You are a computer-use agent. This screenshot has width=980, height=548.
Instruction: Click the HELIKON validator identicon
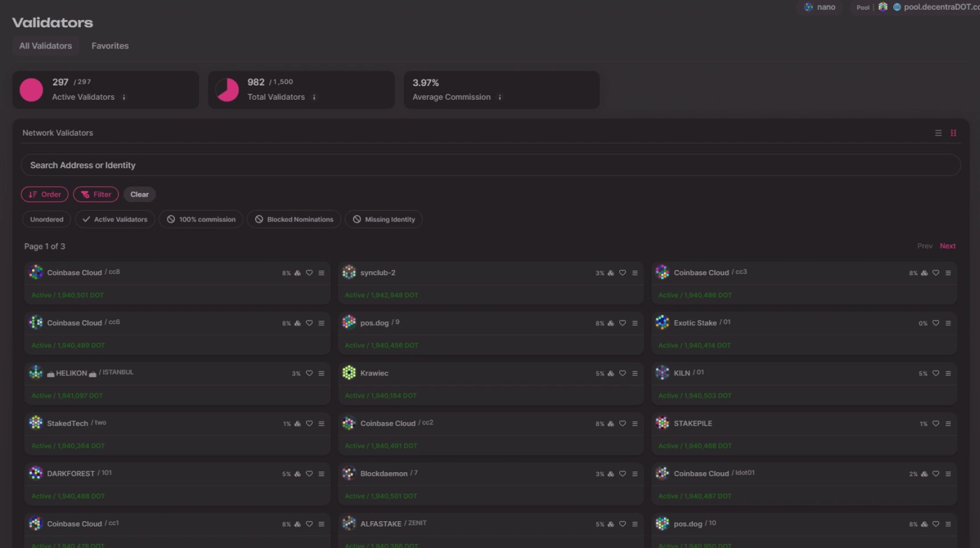point(36,373)
